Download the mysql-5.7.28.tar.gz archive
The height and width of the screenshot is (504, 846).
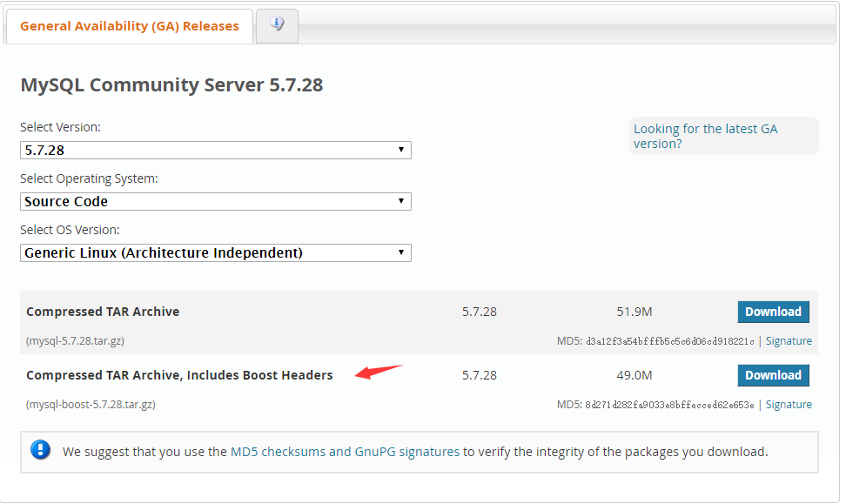[x=773, y=312]
